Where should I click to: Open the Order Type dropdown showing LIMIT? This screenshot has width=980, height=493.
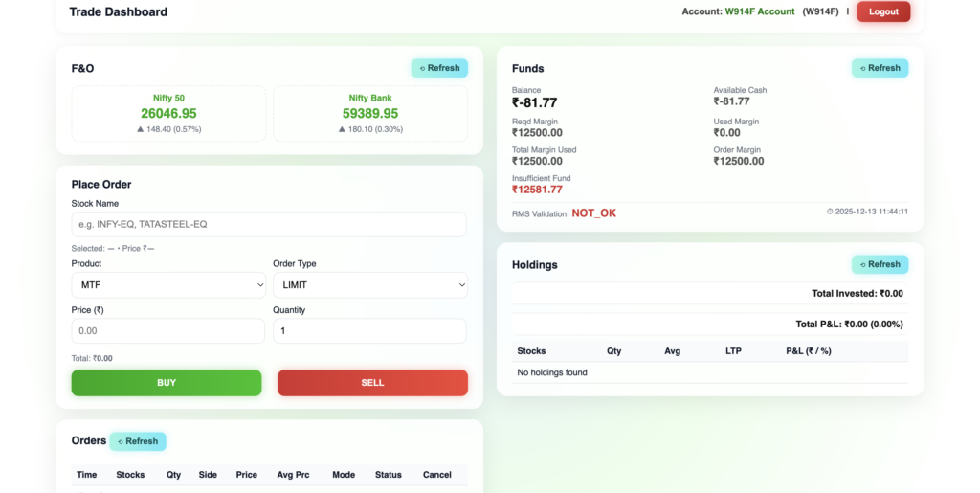369,285
